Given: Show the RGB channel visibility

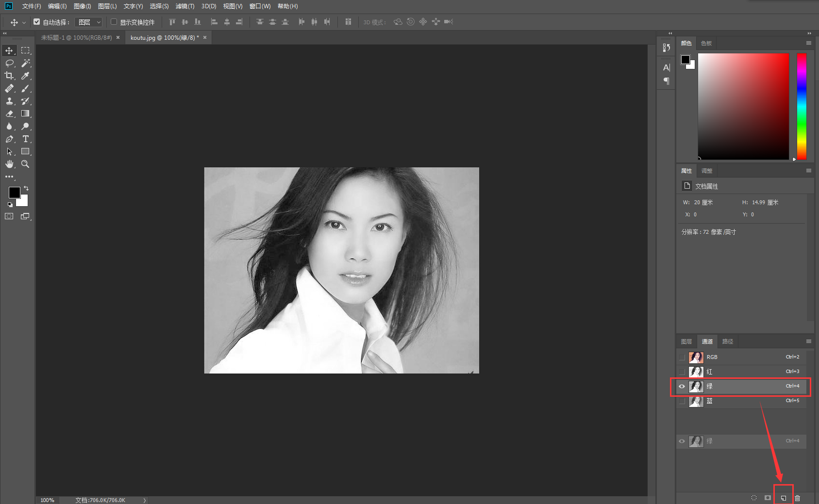Looking at the screenshot, I should [x=682, y=358].
